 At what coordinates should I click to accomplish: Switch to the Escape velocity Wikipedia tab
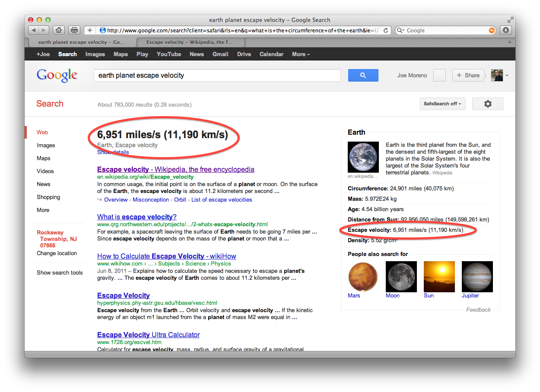pyautogui.click(x=191, y=42)
